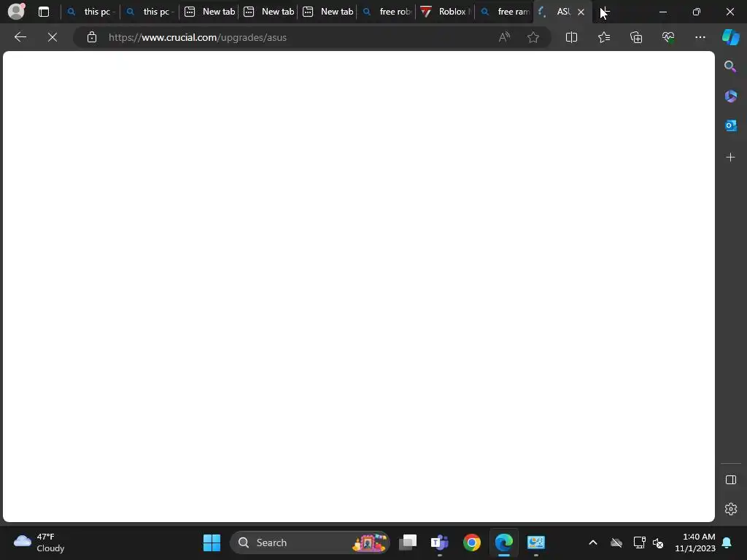Viewport: 747px width, 560px height.
Task: Show hidden system tray icons
Action: click(592, 542)
